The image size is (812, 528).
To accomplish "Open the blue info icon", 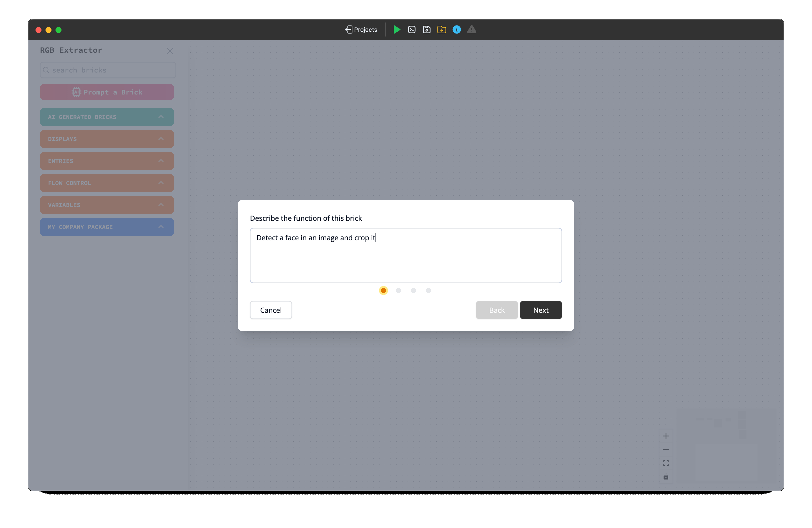I will tap(456, 30).
